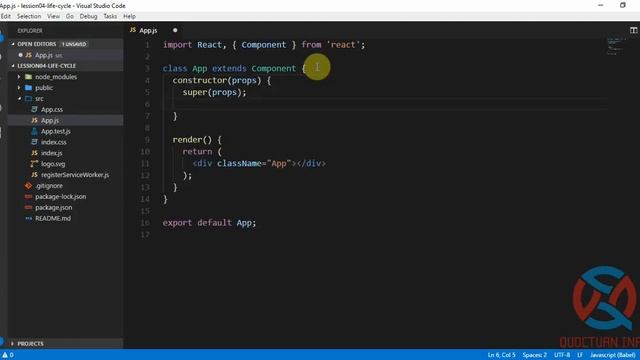Open the View menu

point(53,16)
